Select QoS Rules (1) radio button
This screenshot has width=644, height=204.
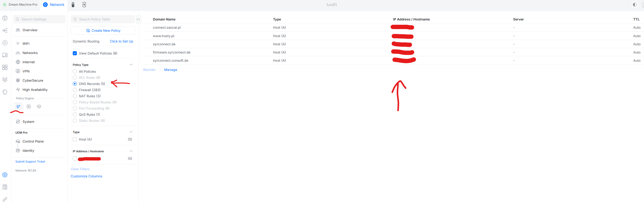(75, 114)
